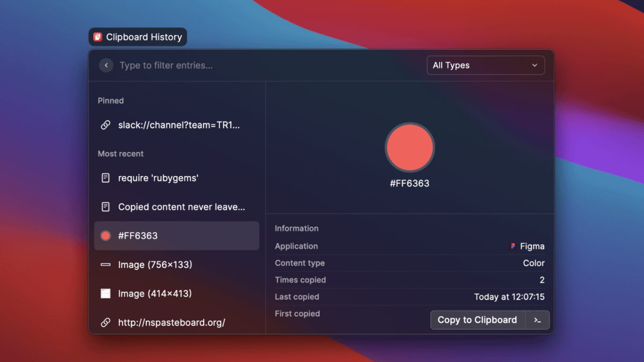Screen dimensions: 644x362
Task: Click the thumbnail icon for Image (414×413)
Action: point(106,293)
